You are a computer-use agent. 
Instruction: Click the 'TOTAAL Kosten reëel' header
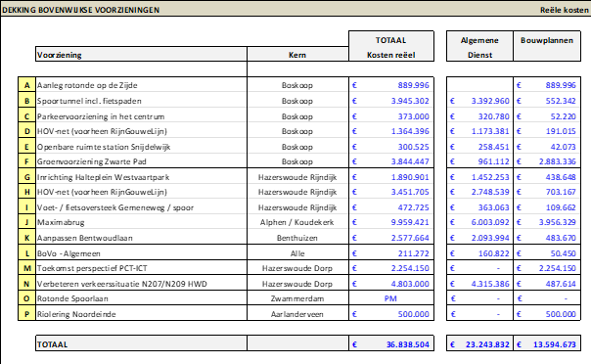(391, 47)
